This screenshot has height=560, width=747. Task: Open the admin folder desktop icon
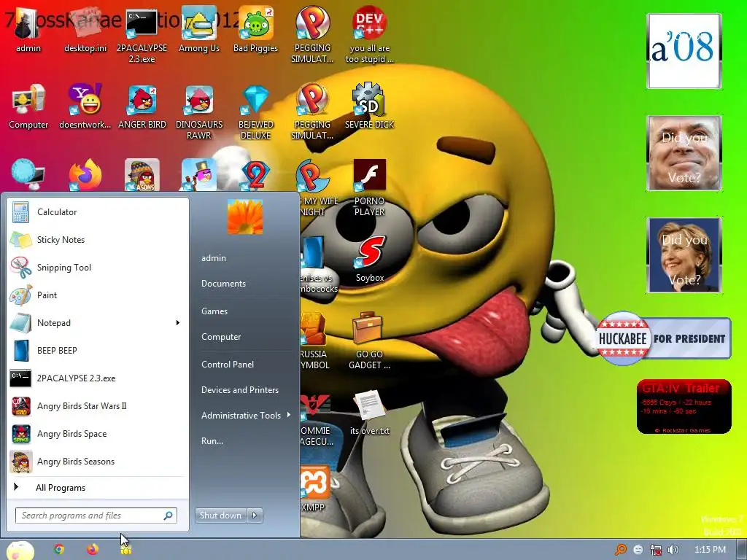(x=28, y=29)
